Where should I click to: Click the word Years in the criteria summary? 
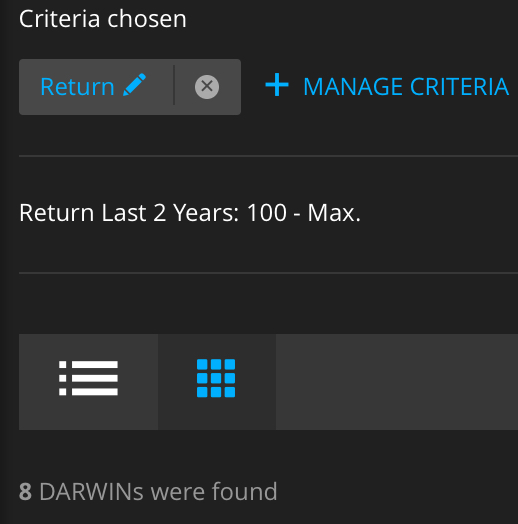click(206, 213)
